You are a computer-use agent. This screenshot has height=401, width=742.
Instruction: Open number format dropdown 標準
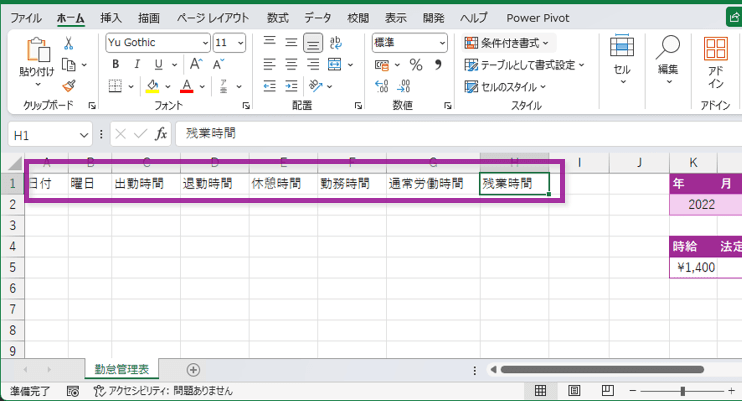442,43
